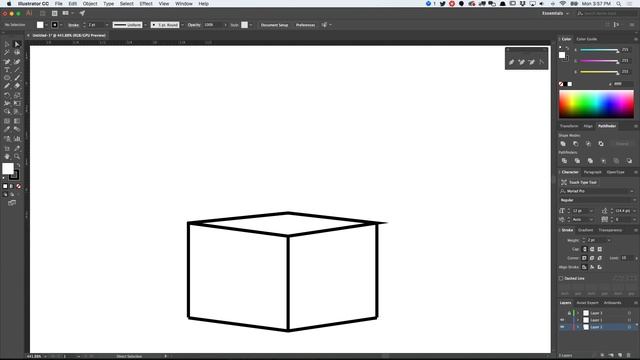The width and height of the screenshot is (640, 360).
Task: Click Swap Fill and Stroke arrow
Action: 18,165
